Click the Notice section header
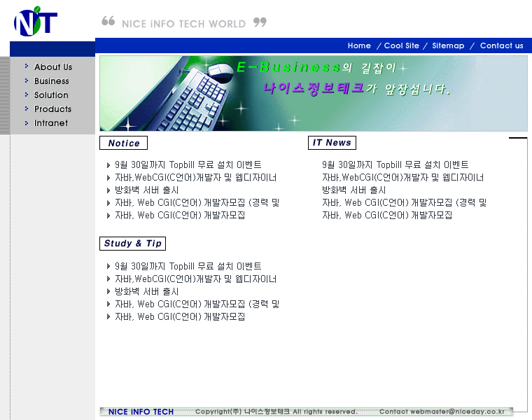 (x=124, y=143)
